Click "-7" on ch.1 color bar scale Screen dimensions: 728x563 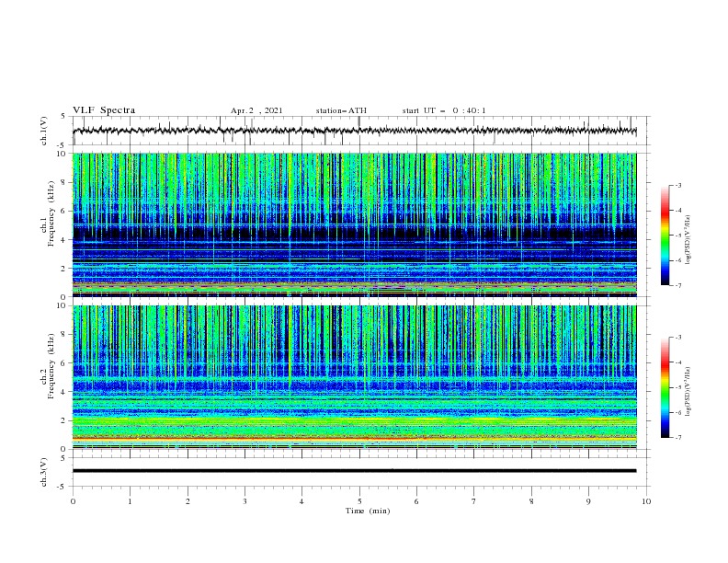(677, 285)
